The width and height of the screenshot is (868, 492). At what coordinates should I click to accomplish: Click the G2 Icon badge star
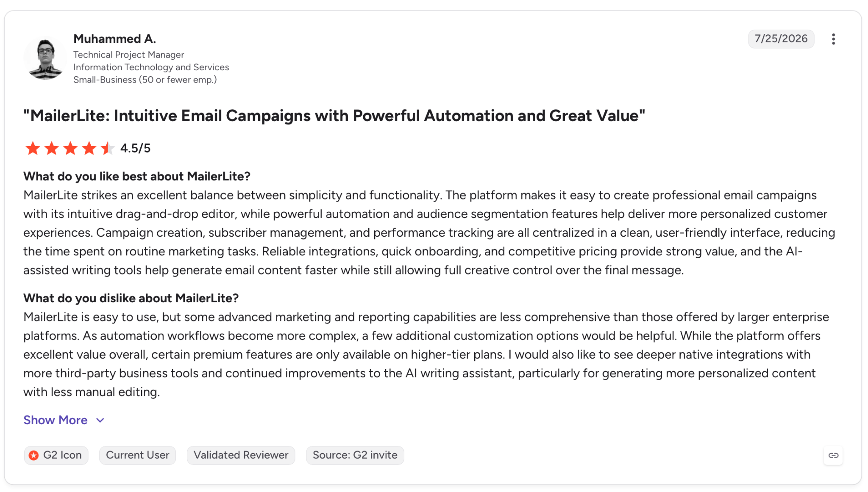click(x=34, y=455)
